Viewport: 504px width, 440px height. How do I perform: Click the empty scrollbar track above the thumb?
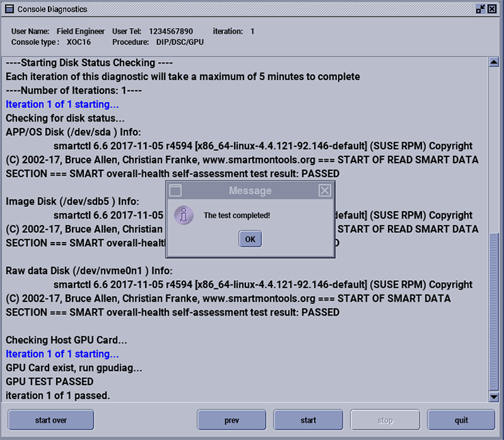point(494,150)
